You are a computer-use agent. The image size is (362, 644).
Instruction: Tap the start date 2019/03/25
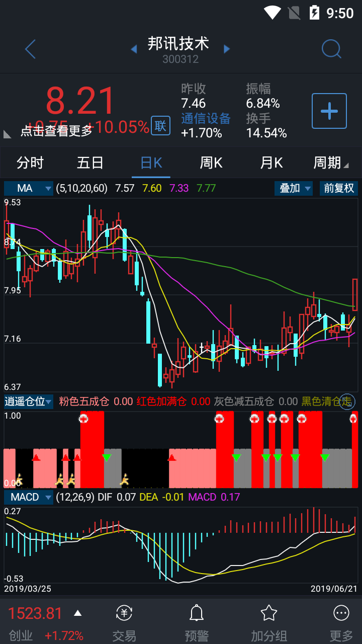(28, 588)
